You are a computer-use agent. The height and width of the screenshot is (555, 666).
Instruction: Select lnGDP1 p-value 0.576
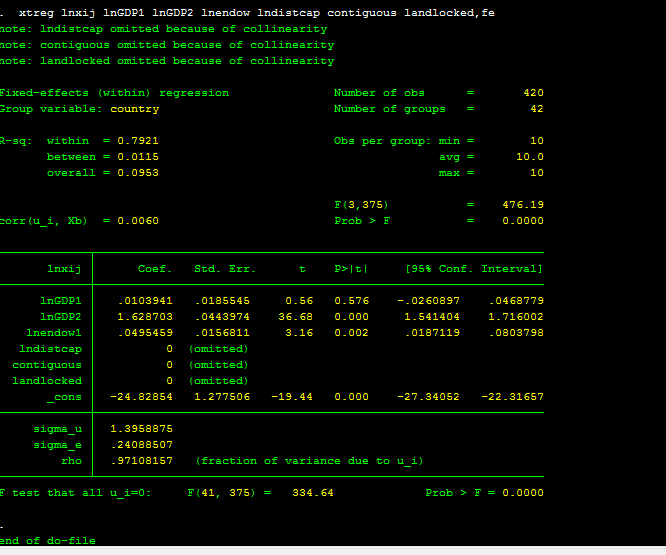point(352,301)
